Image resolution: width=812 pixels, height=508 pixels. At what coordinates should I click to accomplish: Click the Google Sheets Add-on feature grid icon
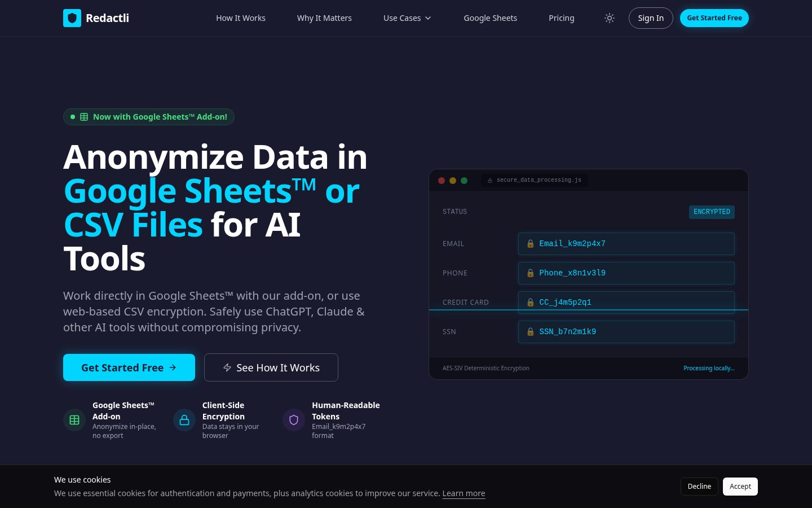pyautogui.click(x=74, y=420)
